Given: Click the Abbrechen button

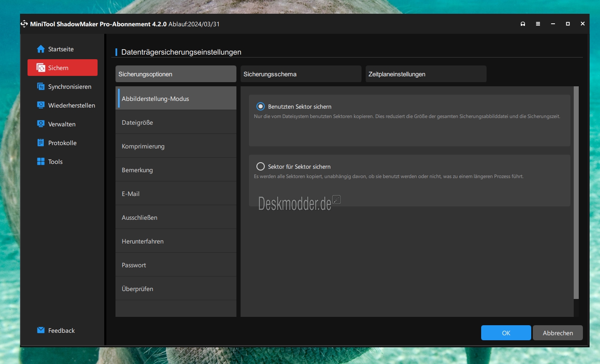Looking at the screenshot, I should pos(558,333).
